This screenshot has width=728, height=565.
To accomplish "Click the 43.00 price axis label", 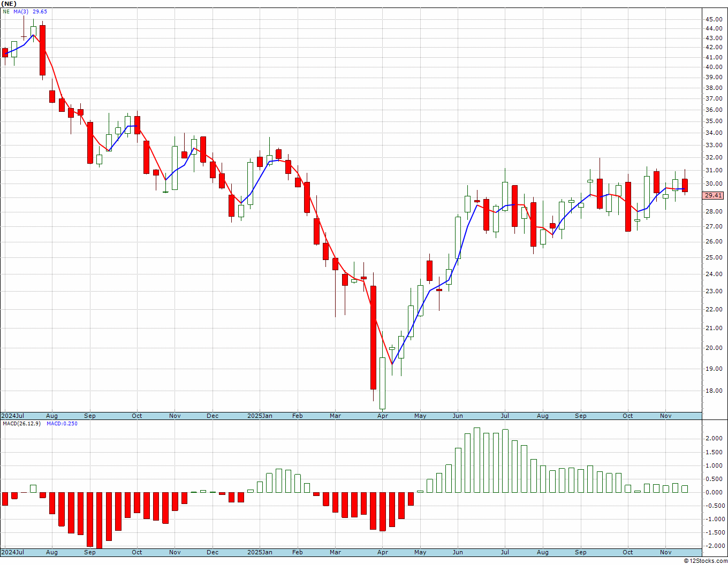I will click(714, 38).
